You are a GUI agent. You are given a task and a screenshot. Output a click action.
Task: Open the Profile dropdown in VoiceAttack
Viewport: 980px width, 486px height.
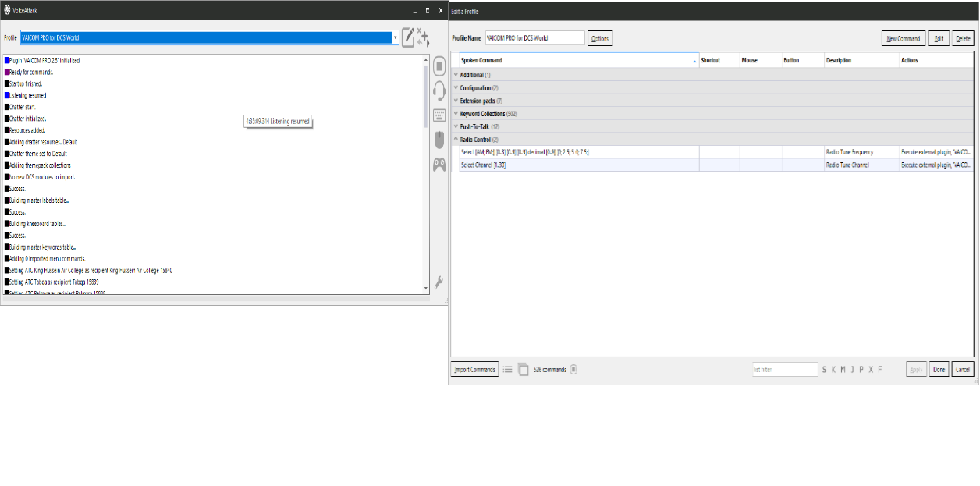click(x=395, y=37)
